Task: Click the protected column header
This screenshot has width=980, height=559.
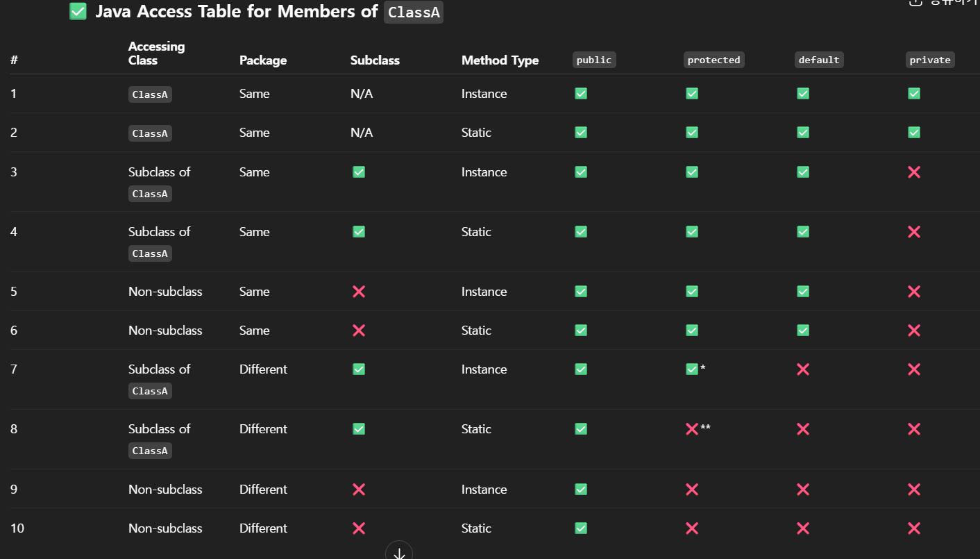Action: pyautogui.click(x=714, y=60)
